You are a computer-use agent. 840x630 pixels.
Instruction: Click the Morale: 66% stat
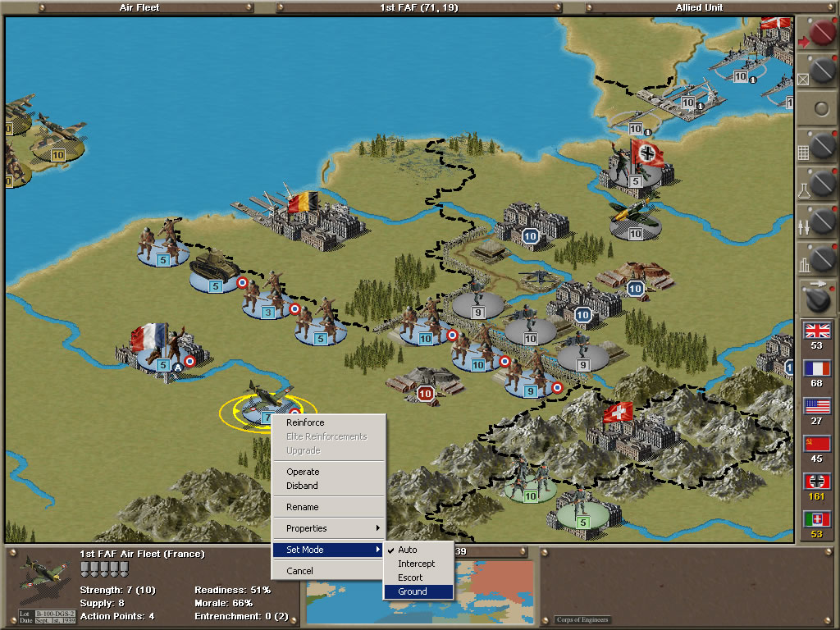pyautogui.click(x=223, y=603)
